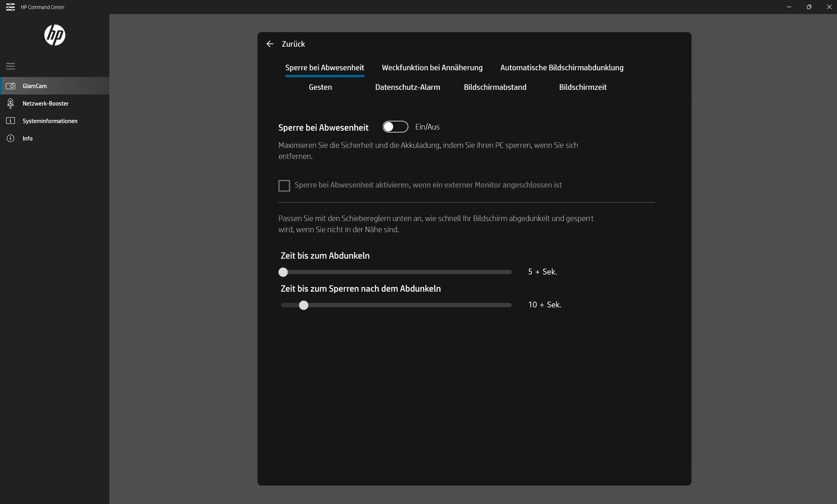The width and height of the screenshot is (837, 504).
Task: Check external monitor activation checkbox
Action: [284, 186]
